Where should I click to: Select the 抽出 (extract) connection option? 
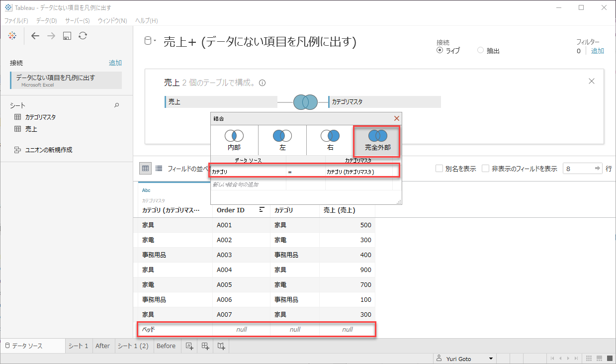tap(480, 51)
